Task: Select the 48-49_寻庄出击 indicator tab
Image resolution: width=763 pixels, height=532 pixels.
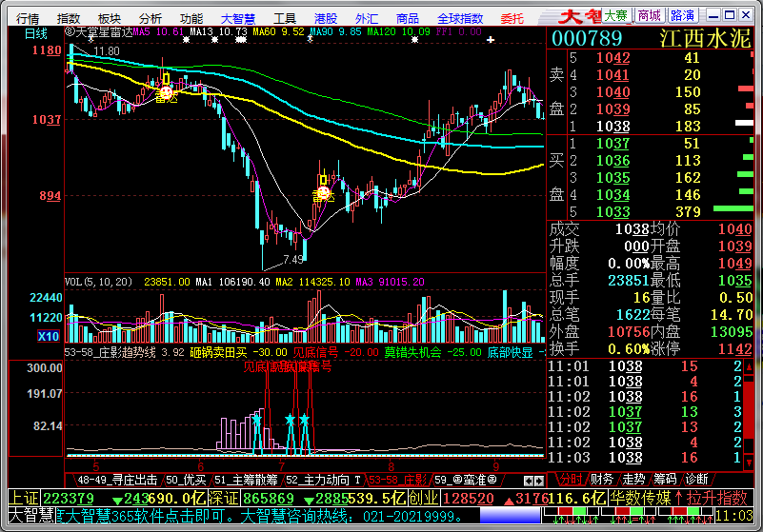Action: 117,480
